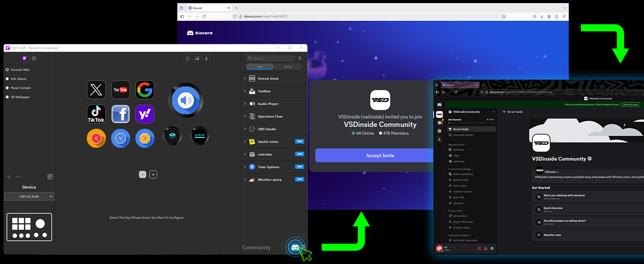Viewport: 644px width, 264px height.
Task: Click the TikTok key icon
Action: click(x=96, y=114)
